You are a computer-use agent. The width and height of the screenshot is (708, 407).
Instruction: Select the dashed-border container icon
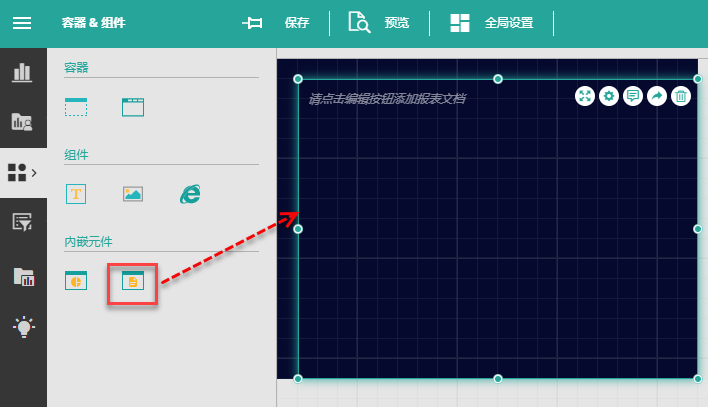click(x=76, y=107)
